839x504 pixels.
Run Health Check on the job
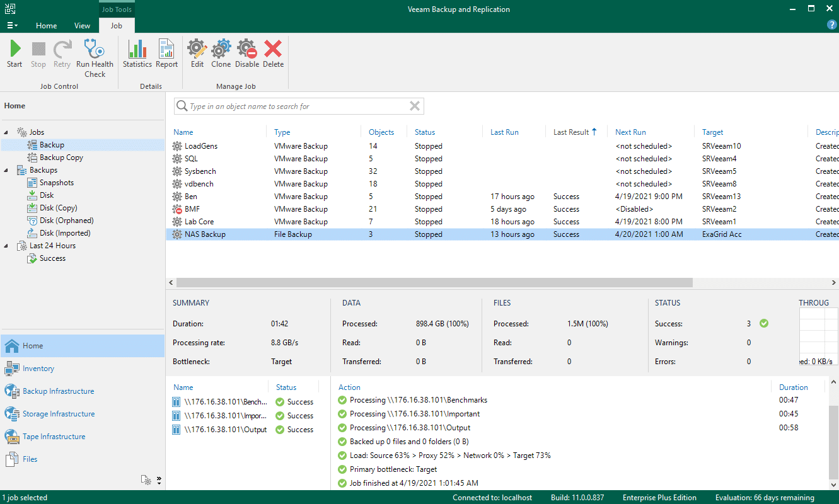tap(95, 59)
